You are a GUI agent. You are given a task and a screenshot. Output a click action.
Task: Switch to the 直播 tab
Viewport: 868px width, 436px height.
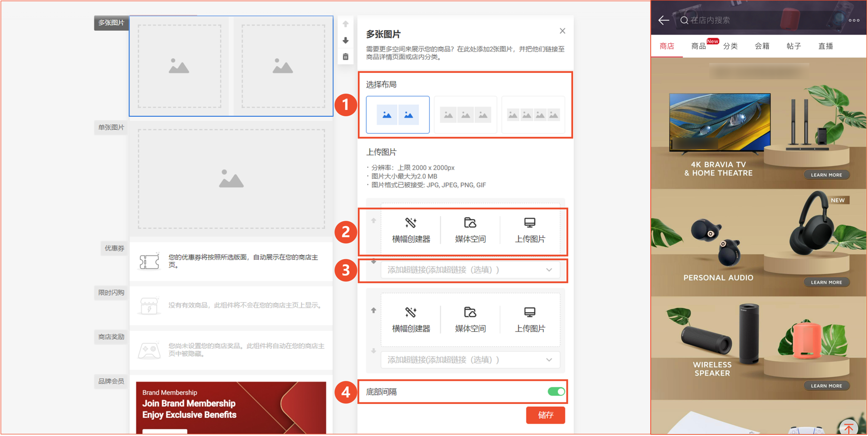coord(826,46)
